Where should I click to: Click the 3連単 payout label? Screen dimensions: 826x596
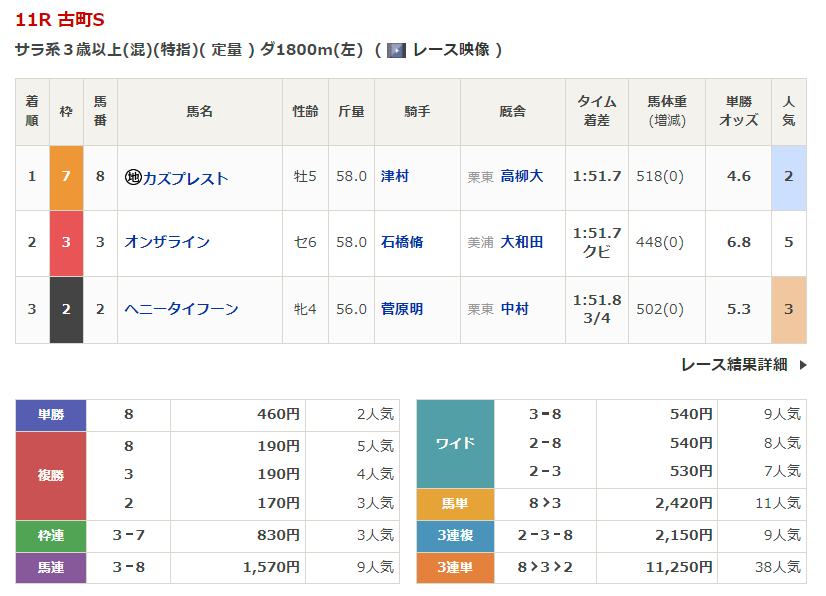(455, 568)
